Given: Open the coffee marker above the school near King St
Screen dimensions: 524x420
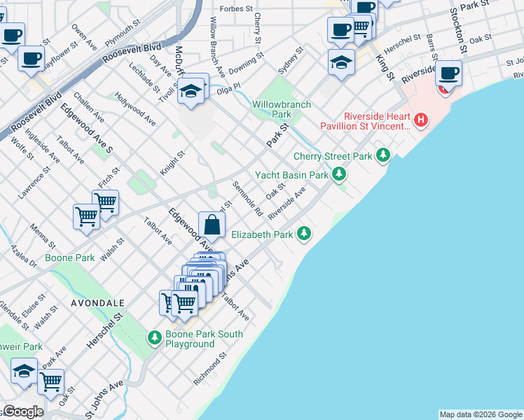Looking at the screenshot, I should coord(341,31).
